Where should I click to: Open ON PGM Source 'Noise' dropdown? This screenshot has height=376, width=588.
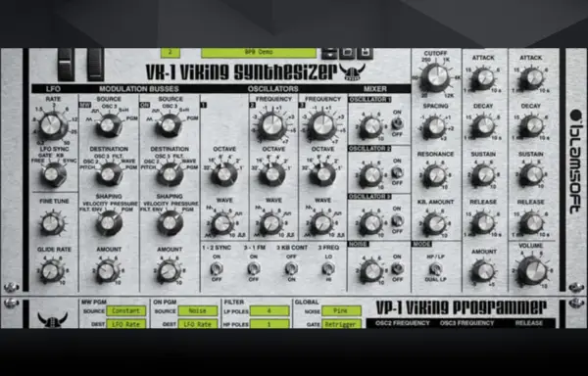pyautogui.click(x=198, y=310)
